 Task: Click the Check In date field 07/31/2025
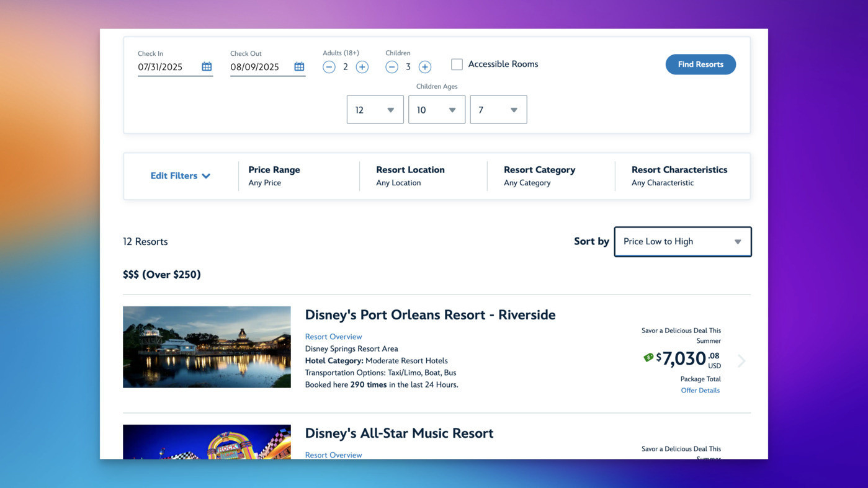pyautogui.click(x=176, y=67)
